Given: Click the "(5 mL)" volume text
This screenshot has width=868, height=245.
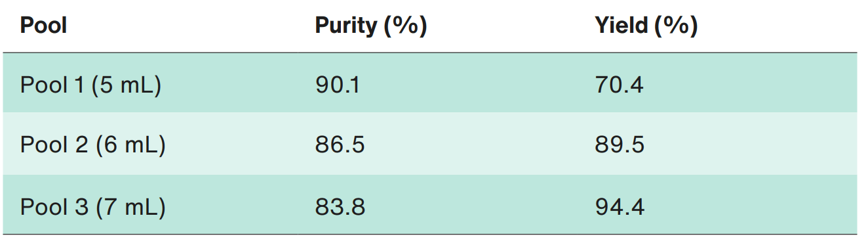Looking at the screenshot, I should coord(126,85).
